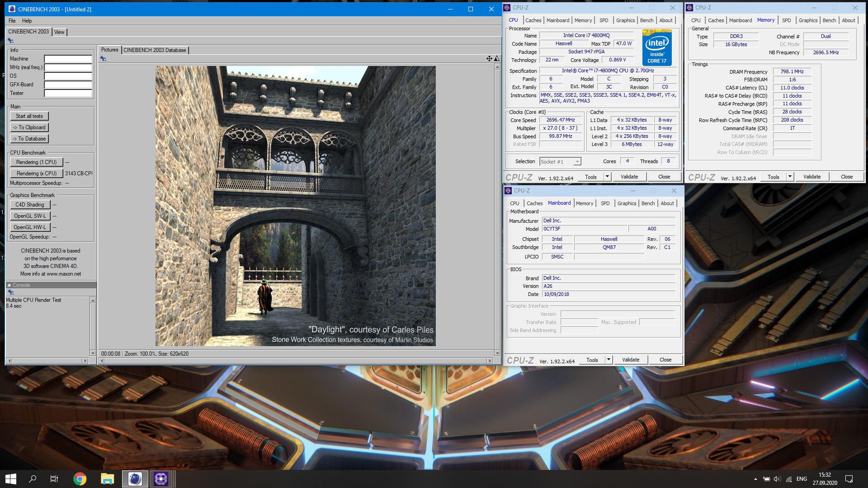Open the notification center icon
Screen dimensions: 868x488
tap(849, 479)
